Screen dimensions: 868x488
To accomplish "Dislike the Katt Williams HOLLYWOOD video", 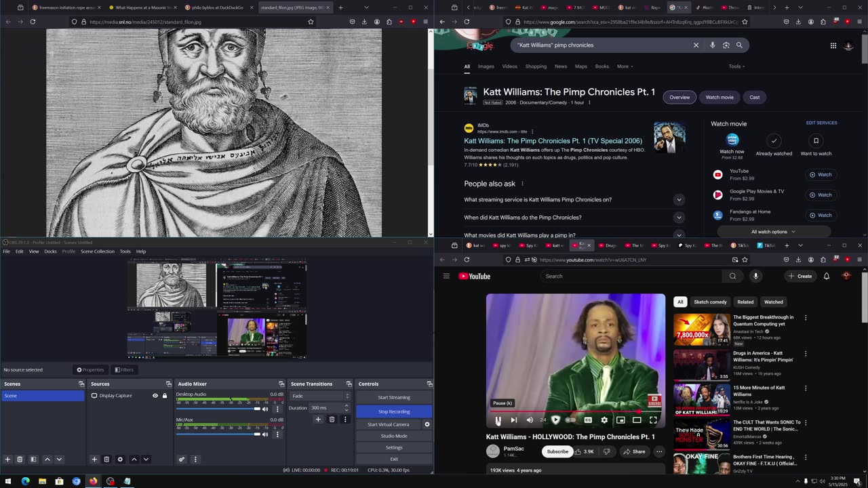I will click(607, 451).
